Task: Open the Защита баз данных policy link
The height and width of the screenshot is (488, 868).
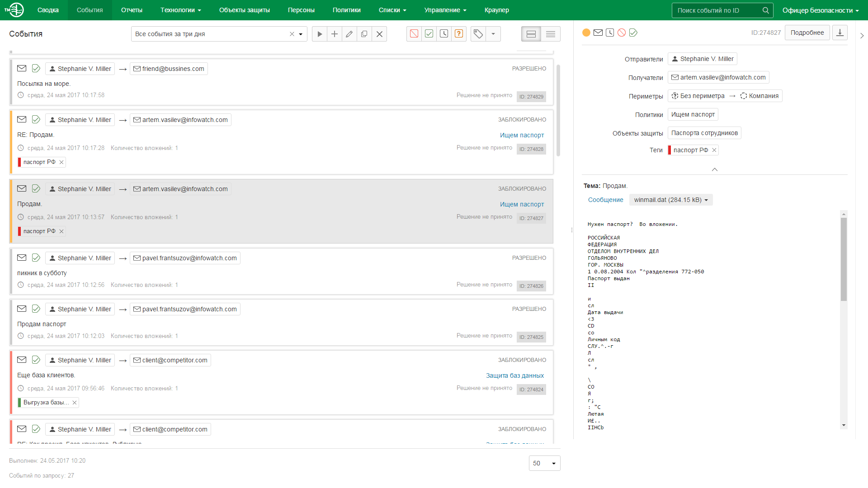Action: click(x=514, y=375)
